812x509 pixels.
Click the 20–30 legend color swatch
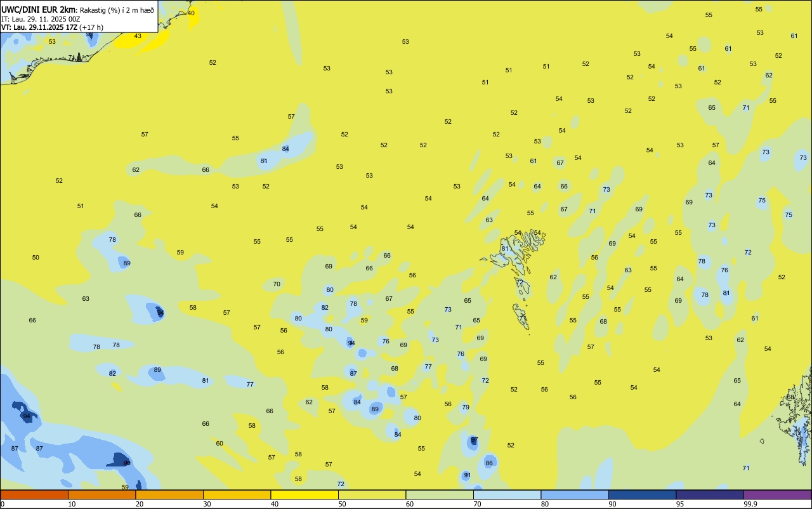(169, 494)
